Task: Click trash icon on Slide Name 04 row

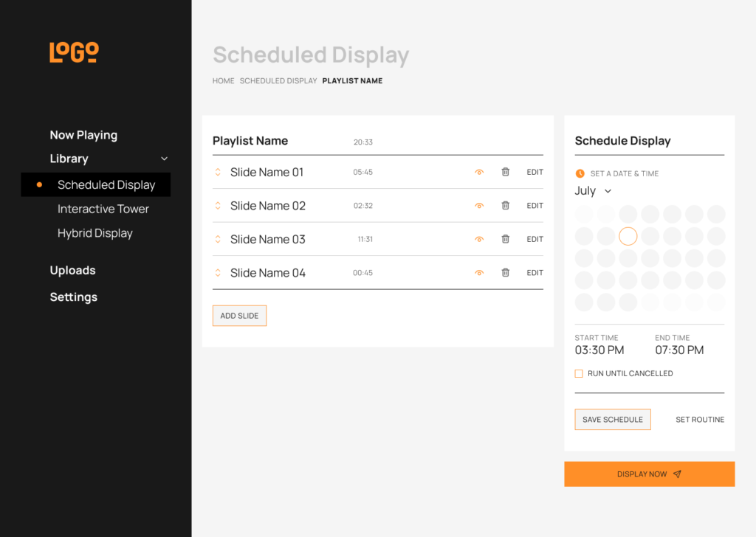Action: point(506,273)
